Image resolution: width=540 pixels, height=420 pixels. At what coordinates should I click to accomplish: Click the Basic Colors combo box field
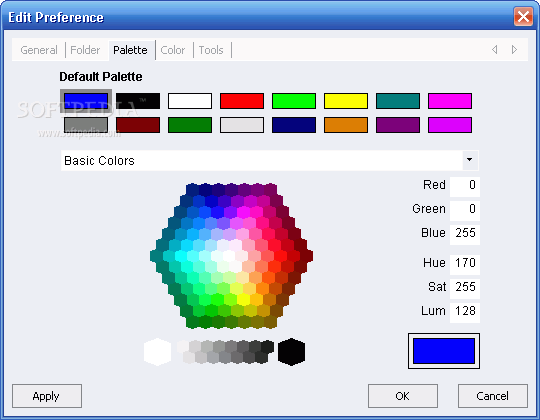tap(270, 160)
